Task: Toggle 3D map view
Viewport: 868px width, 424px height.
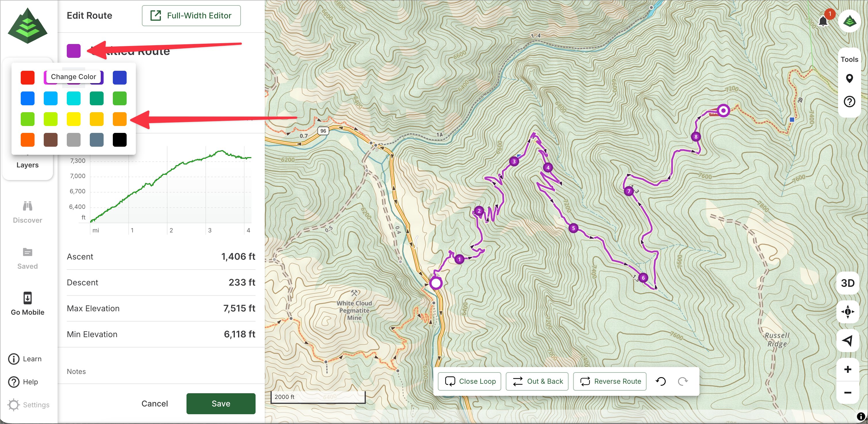Action: point(848,283)
